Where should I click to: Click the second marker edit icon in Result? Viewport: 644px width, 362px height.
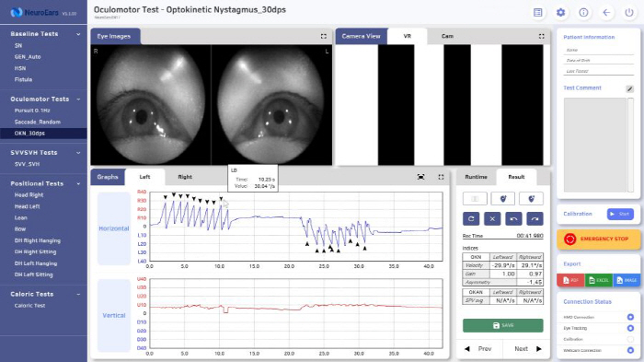coord(531,199)
